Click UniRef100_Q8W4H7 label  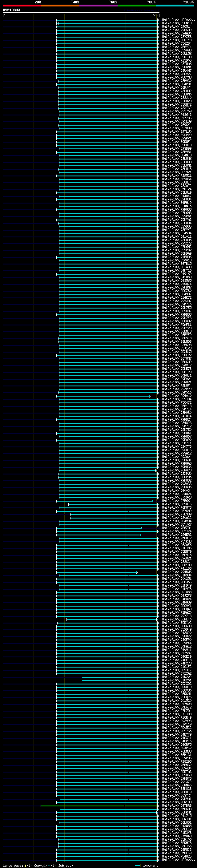[176, 71]
